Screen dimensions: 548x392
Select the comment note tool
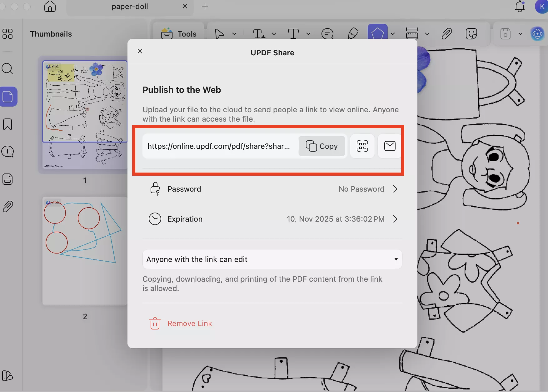coord(327,34)
